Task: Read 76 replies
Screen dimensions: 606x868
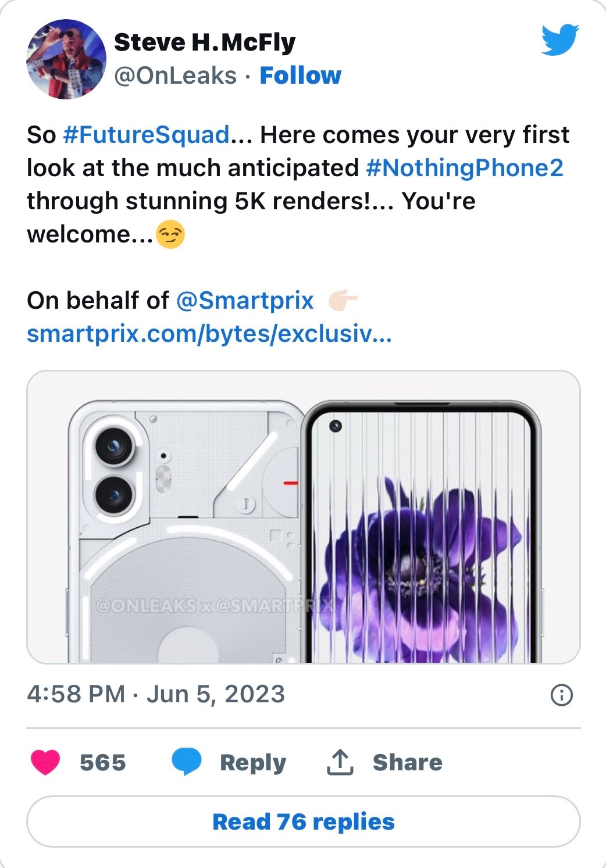Action: (304, 821)
